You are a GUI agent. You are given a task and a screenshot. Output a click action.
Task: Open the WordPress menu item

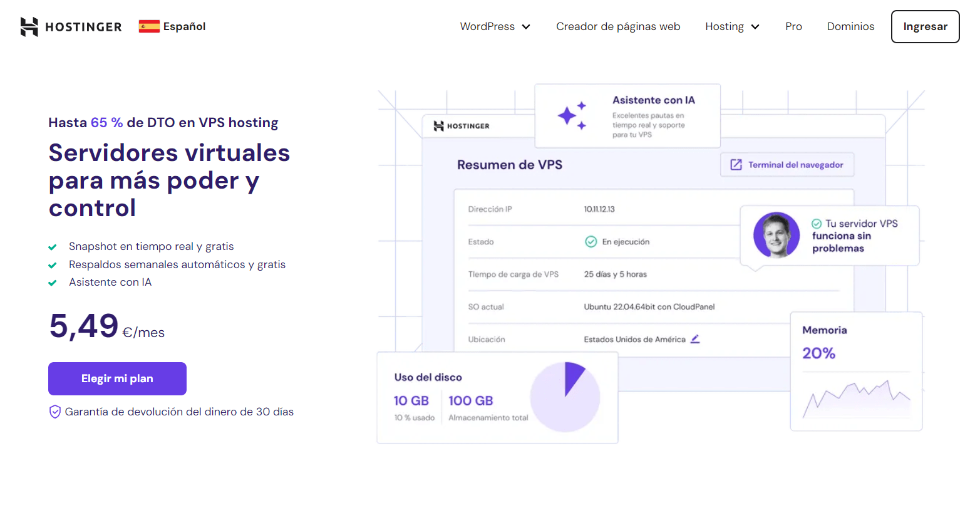[487, 26]
